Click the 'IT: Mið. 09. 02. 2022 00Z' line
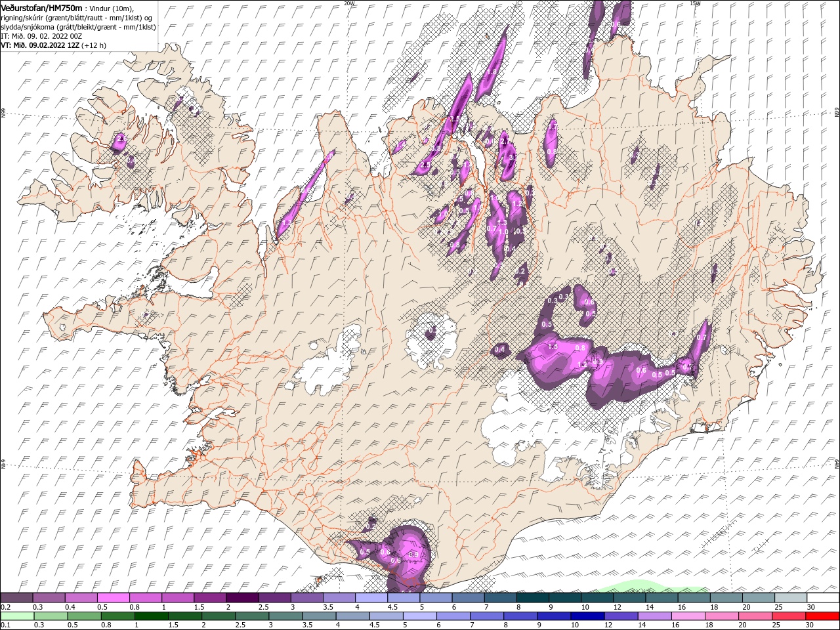Screen dimensions: 840x630 40,36
